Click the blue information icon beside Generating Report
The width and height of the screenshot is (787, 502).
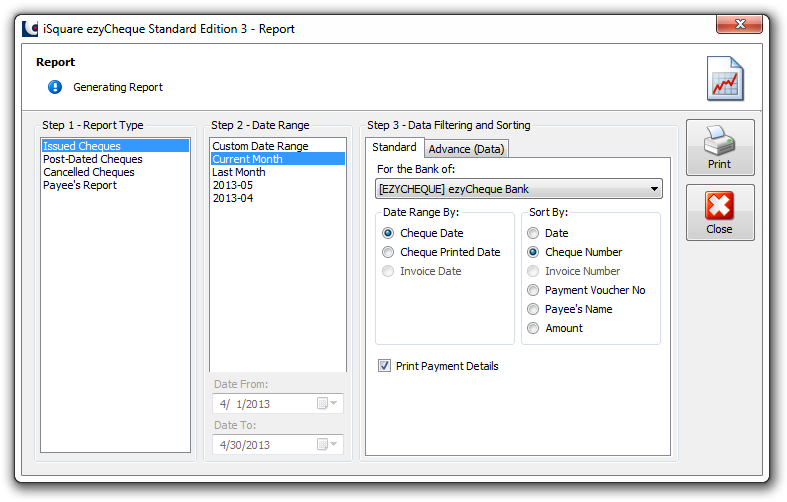point(55,87)
